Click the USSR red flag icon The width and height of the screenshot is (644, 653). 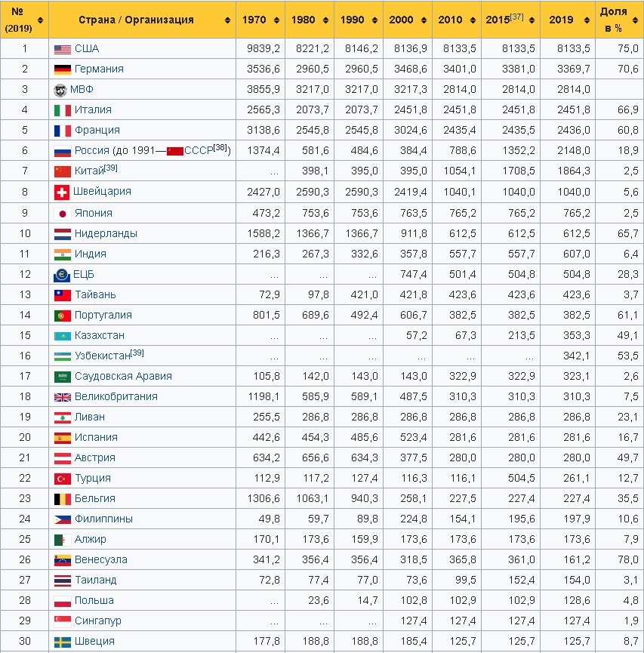click(174, 152)
